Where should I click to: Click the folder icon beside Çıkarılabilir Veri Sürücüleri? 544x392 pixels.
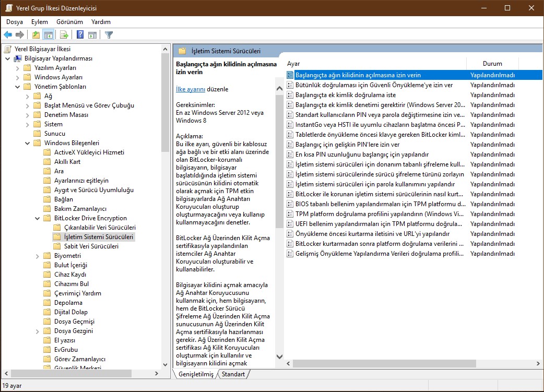click(x=57, y=228)
